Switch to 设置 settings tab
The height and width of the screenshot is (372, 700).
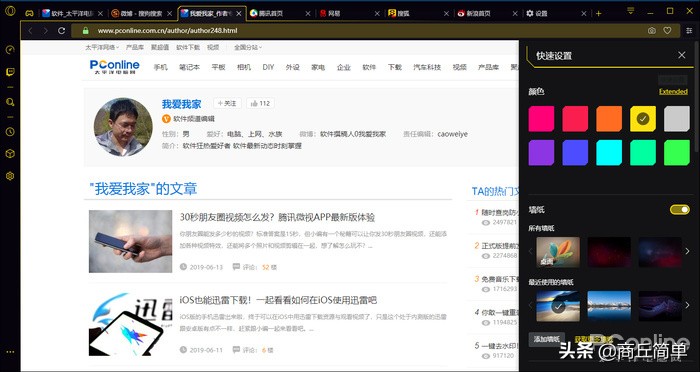click(557, 14)
